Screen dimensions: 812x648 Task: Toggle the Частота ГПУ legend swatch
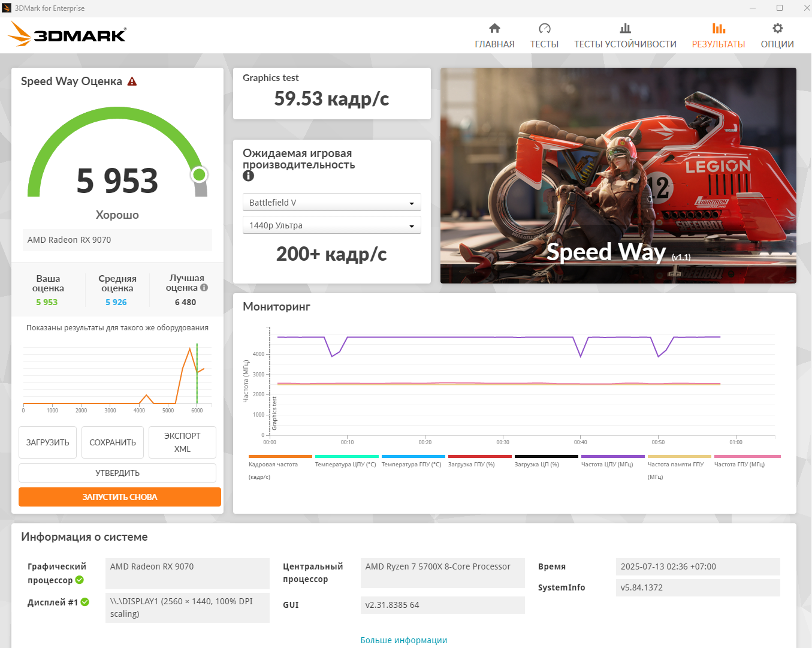point(746,457)
